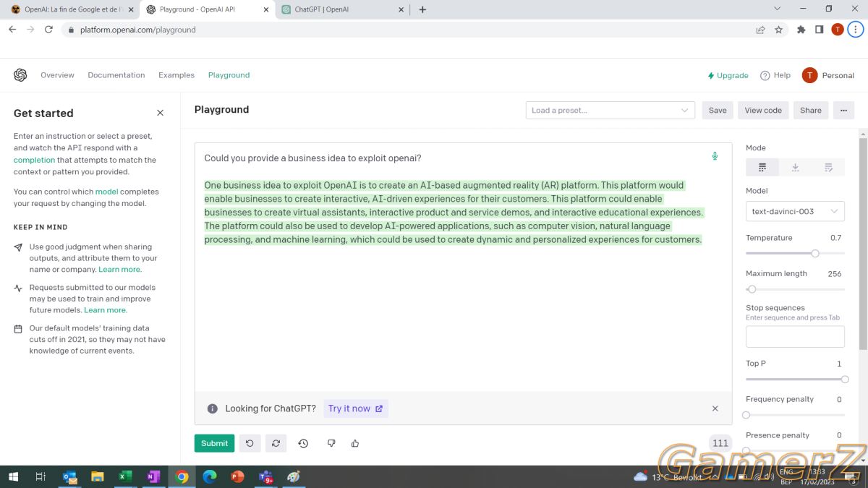The width and height of the screenshot is (868, 488).
Task: Follow the completion link in Get started
Action: coord(34,160)
